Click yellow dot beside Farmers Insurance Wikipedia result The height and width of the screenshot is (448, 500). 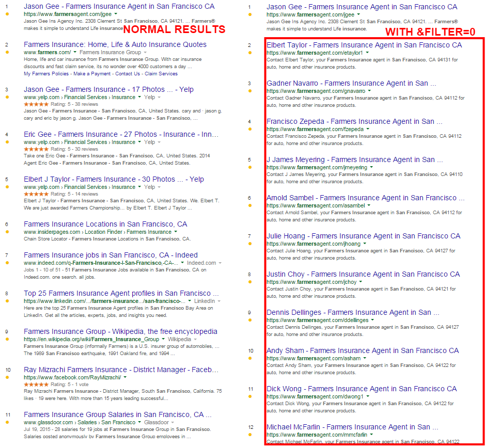pos(7,339)
